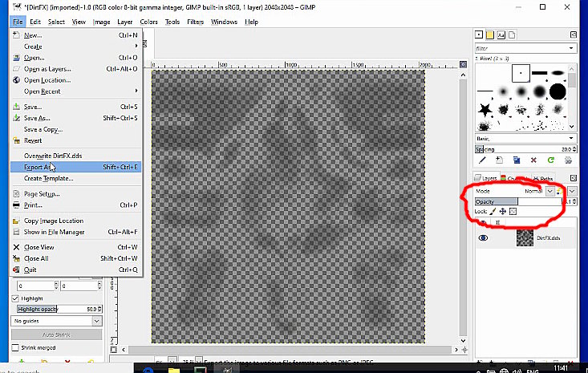Click Export As in File menu
The image size is (588, 373).
click(x=75, y=167)
